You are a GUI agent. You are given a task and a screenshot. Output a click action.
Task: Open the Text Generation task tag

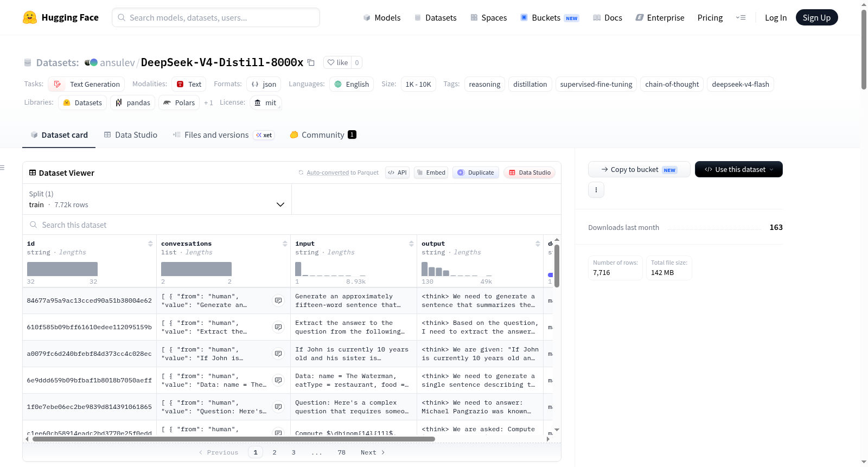86,84
